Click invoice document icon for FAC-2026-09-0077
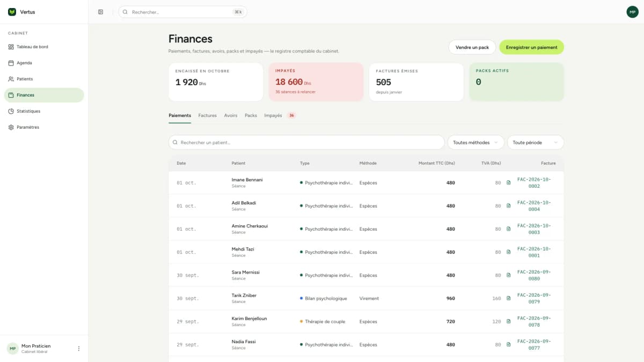644x362 pixels. click(x=509, y=345)
